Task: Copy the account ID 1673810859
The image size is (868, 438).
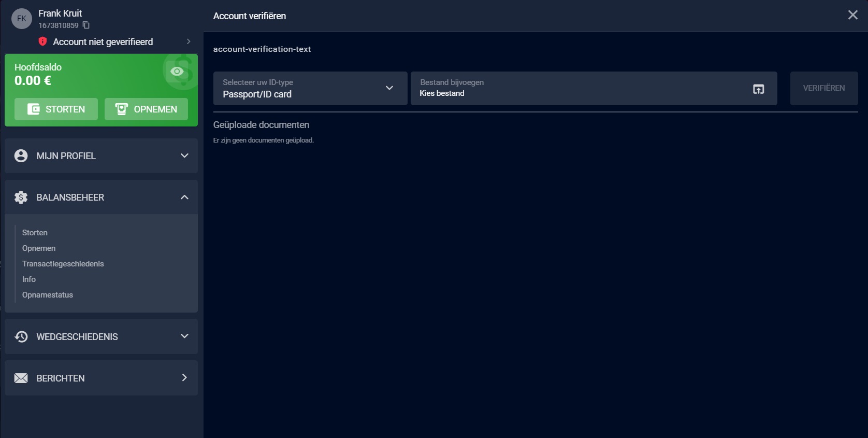Action: [86, 25]
